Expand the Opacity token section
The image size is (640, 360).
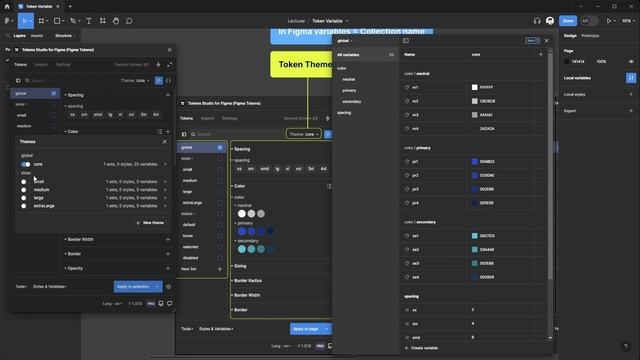click(x=74, y=268)
